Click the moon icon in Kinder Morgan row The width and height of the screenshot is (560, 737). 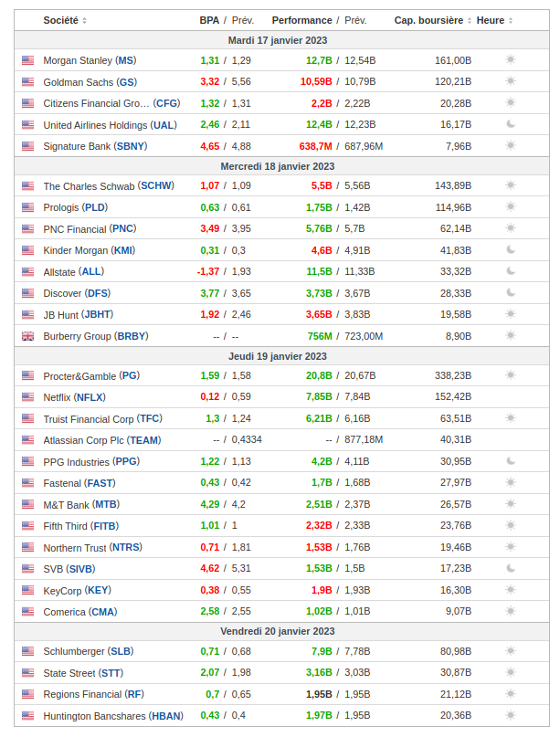click(511, 249)
